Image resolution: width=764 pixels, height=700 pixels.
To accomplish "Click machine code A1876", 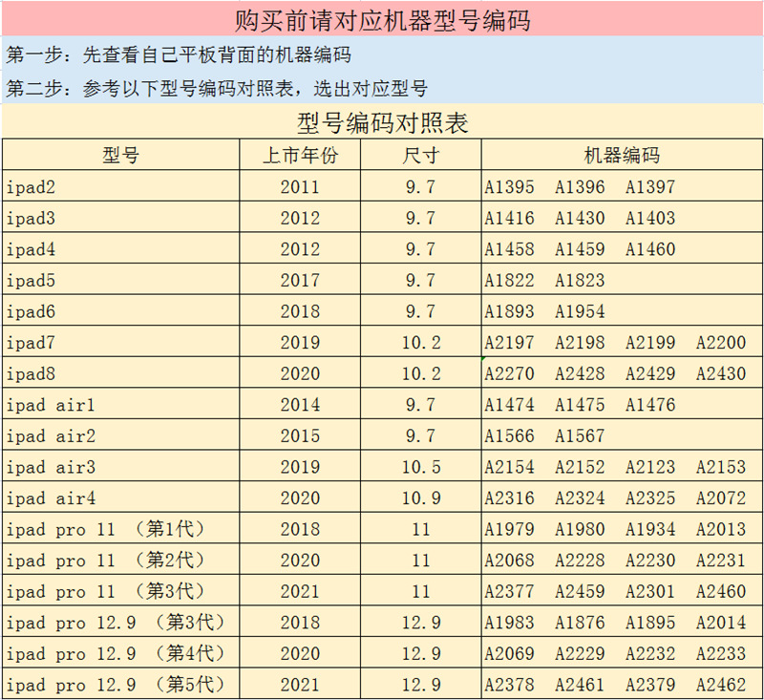I will pyautogui.click(x=580, y=623).
